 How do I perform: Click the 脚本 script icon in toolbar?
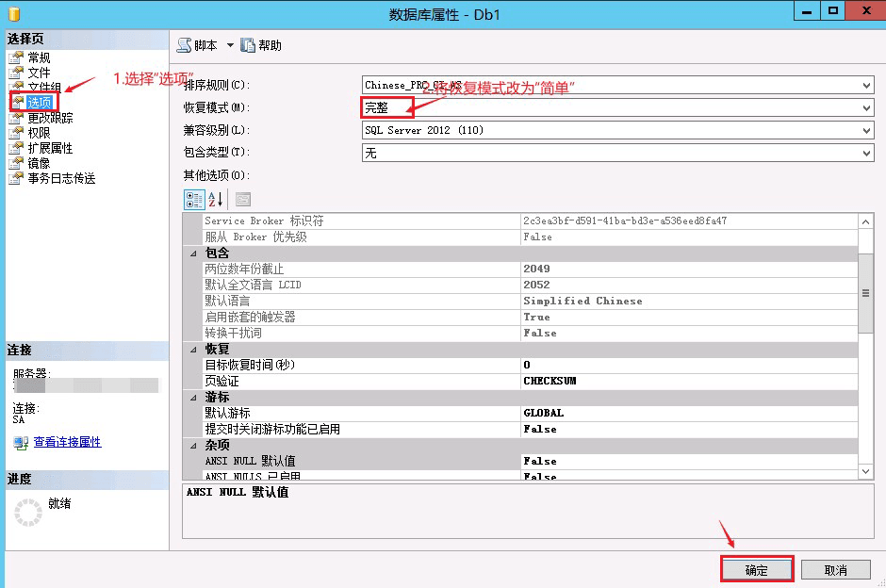(185, 45)
